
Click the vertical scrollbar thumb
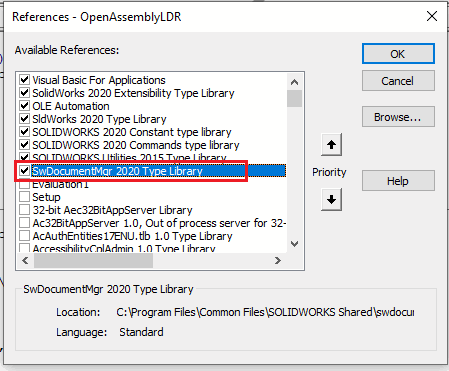click(294, 98)
